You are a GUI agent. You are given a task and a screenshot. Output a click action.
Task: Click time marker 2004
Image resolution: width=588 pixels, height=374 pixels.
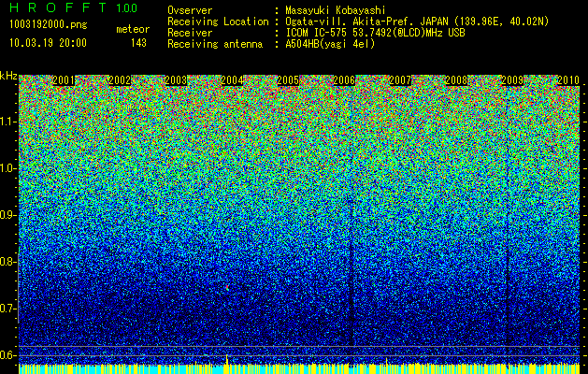[x=232, y=80]
